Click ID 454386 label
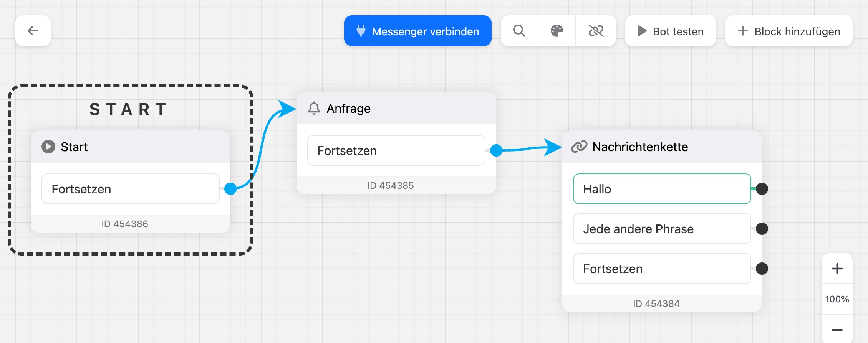Screen dimensions: 868x343 pos(125,224)
